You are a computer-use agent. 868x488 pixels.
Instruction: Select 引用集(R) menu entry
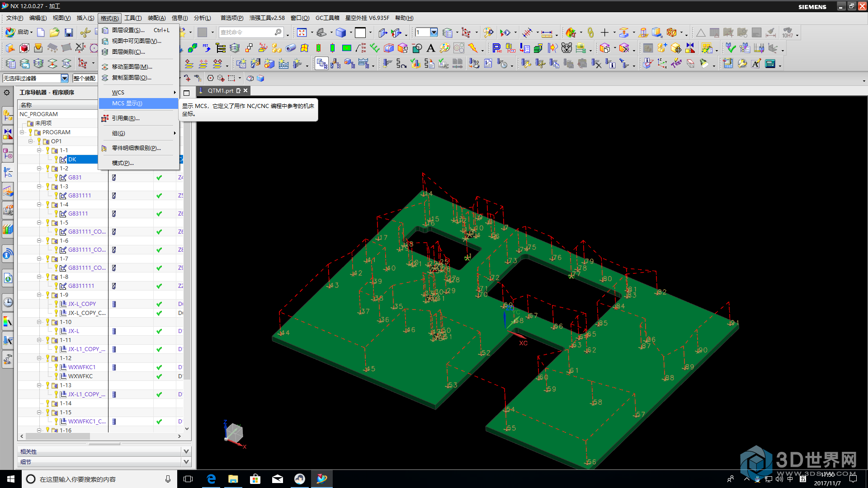[x=138, y=118]
